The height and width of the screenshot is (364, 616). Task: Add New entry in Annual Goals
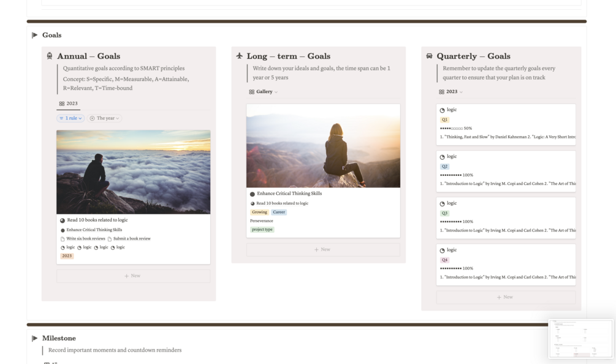click(x=133, y=276)
